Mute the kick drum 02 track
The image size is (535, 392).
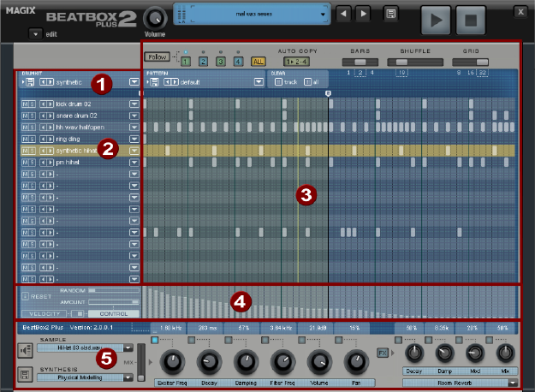(x=25, y=104)
